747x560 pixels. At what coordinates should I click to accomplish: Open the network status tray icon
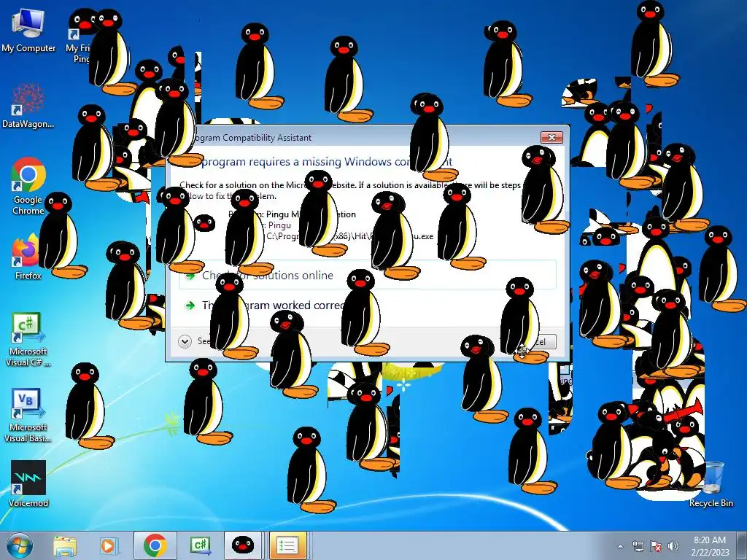638,546
